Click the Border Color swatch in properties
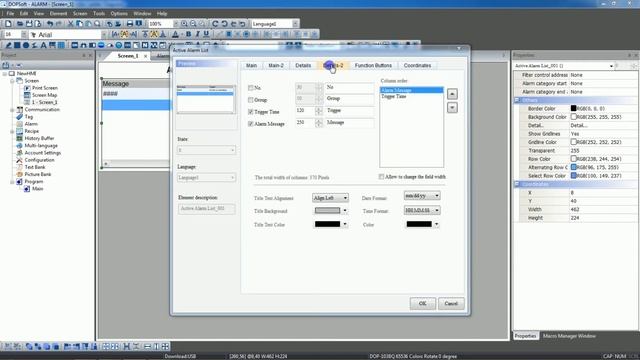The height and width of the screenshot is (360, 640). click(573, 109)
